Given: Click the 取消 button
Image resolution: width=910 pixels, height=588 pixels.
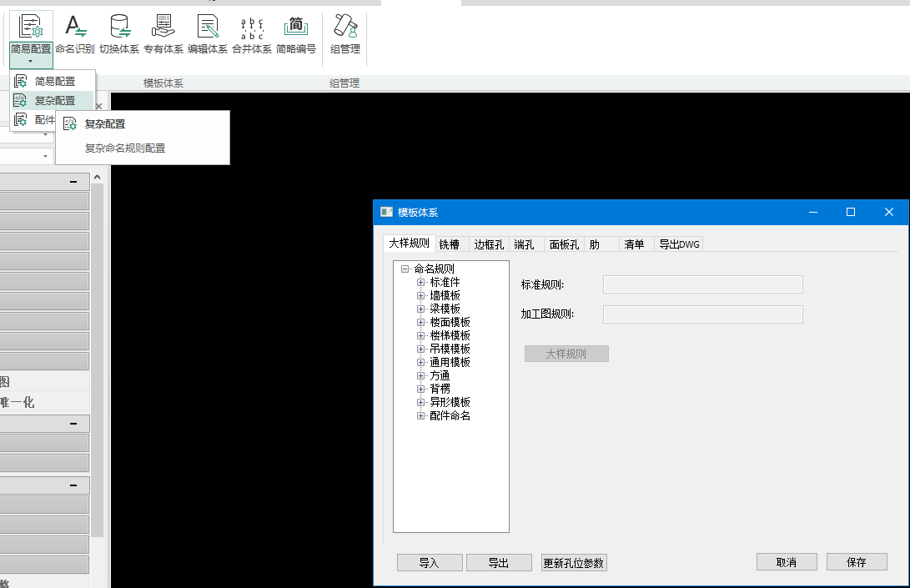Looking at the screenshot, I should point(787,562).
